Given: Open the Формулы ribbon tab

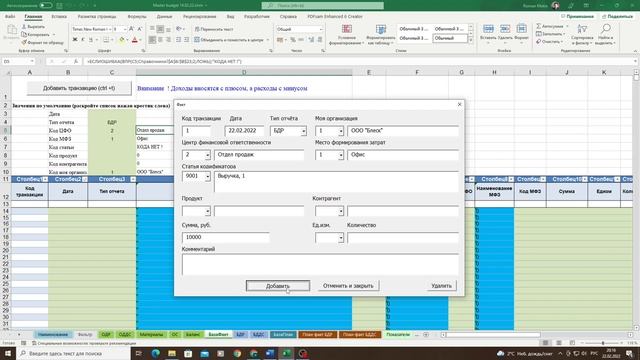Looking at the screenshot, I should pyautogui.click(x=137, y=17).
